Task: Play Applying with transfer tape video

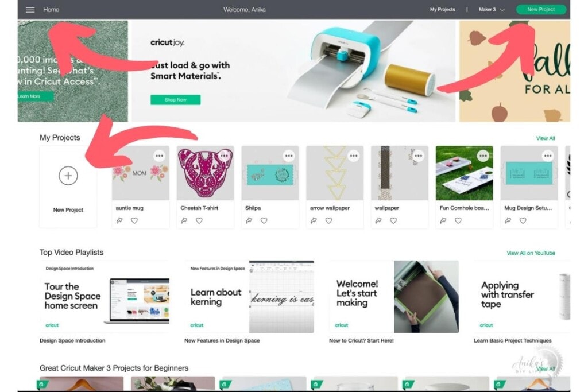Action: (x=521, y=296)
